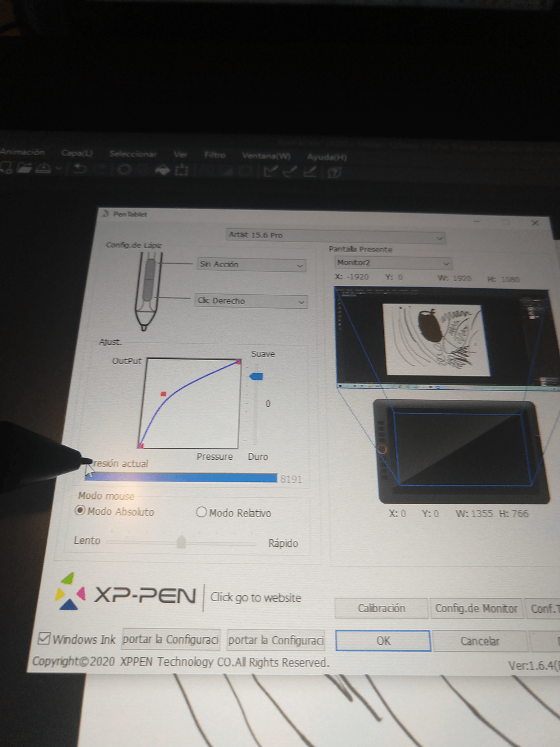Viewport: 560px width, 747px height.
Task: Click configuration button next to Windows Ink
Action: click(x=170, y=640)
